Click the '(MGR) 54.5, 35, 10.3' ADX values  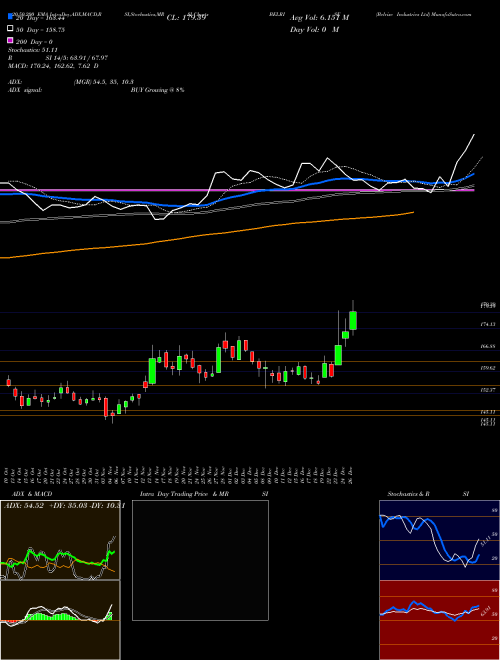pyautogui.click(x=104, y=82)
